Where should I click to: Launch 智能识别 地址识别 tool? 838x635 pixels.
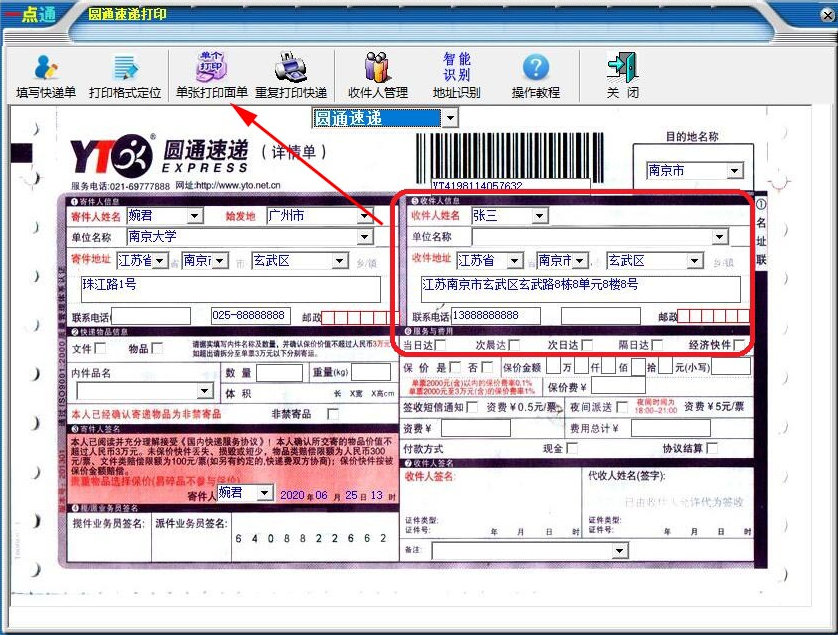[x=456, y=75]
